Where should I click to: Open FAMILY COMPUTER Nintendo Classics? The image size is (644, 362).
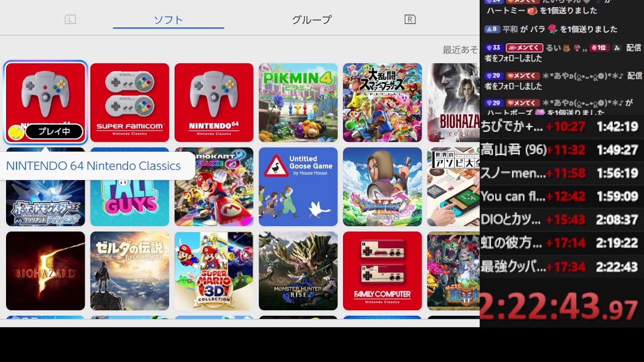[382, 271]
